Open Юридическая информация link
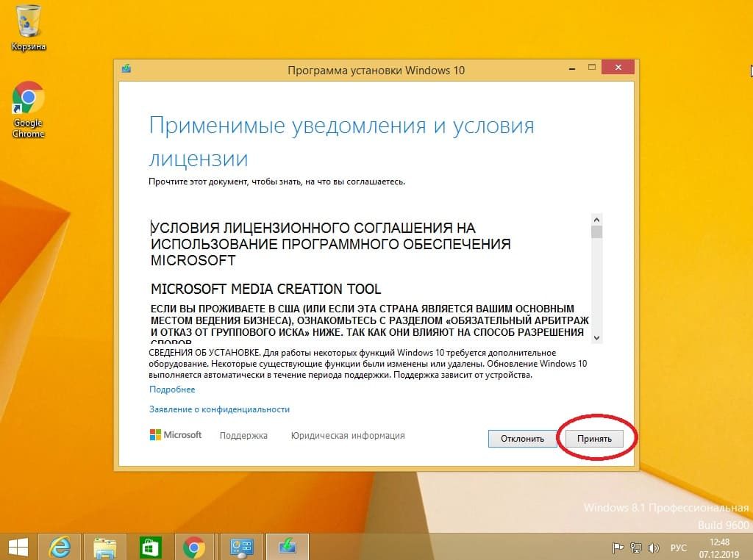This screenshot has width=753, height=560. coord(347,435)
